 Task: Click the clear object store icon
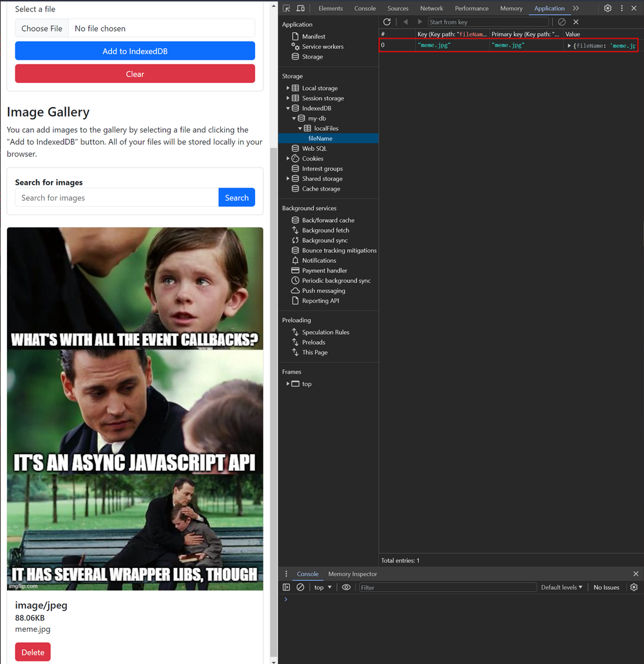[x=562, y=22]
